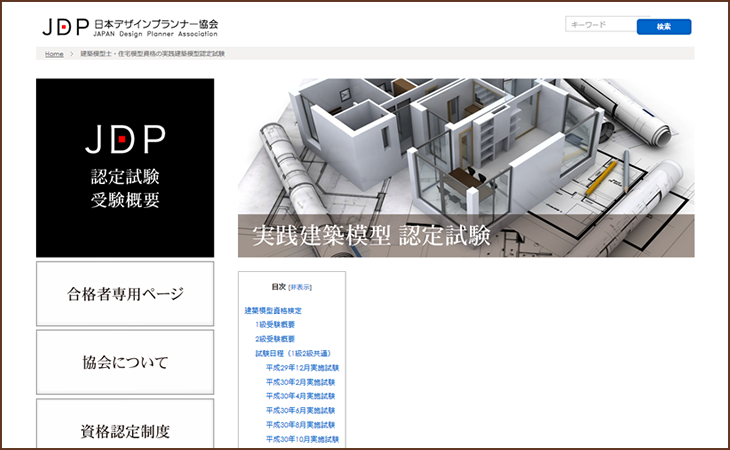Image resolution: width=730 pixels, height=450 pixels.
Task: Go to 1級受験概要 in contents
Action: (275, 325)
